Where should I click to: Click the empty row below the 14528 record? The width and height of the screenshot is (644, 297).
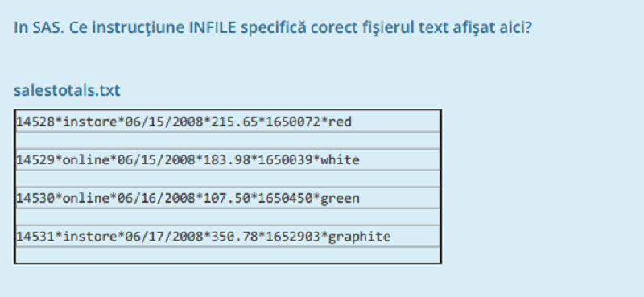pyautogui.click(x=228, y=141)
